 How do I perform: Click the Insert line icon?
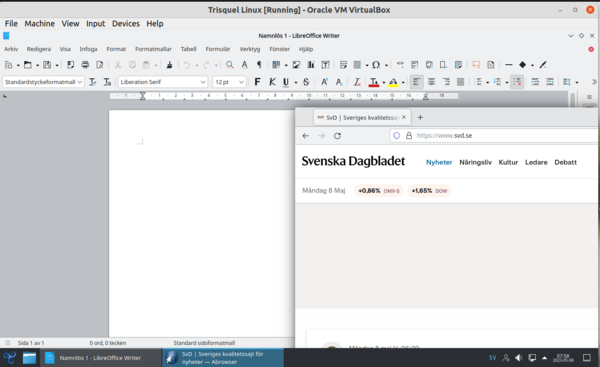(x=509, y=65)
